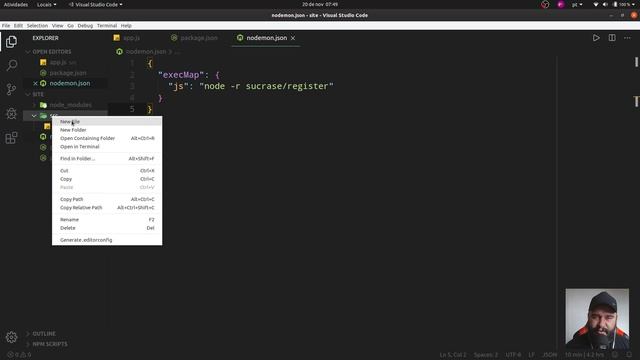640x360 pixels.
Task: Close the nodemon.json tab
Action: click(x=293, y=38)
